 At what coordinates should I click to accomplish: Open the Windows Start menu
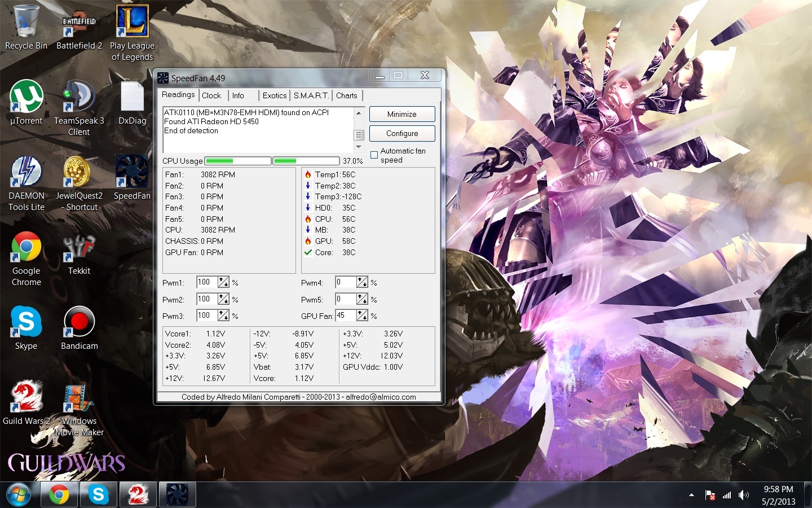pyautogui.click(x=19, y=495)
